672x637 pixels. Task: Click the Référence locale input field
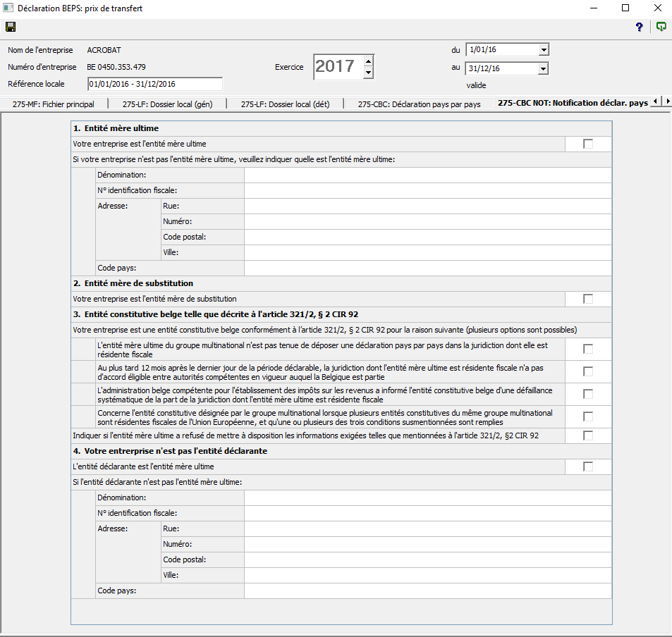[x=155, y=84]
